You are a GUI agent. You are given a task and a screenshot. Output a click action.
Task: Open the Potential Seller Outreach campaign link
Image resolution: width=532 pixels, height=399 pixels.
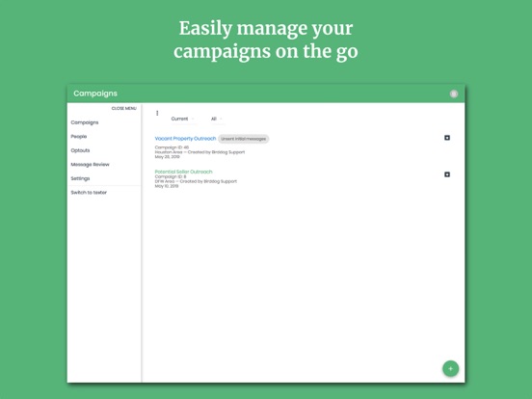183,172
